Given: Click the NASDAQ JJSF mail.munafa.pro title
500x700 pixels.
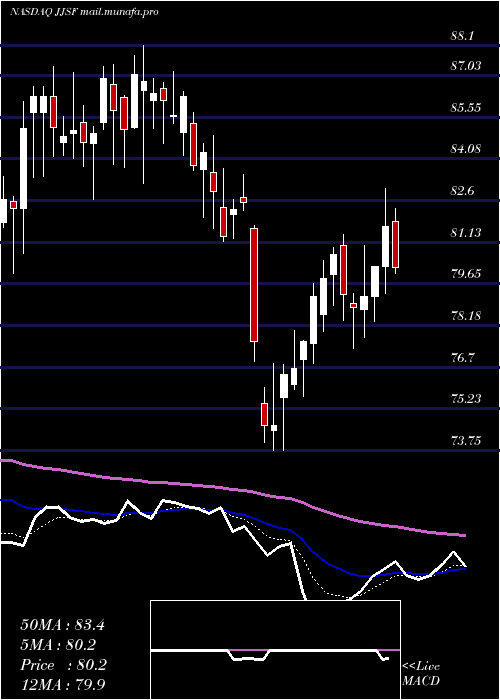Looking at the screenshot, I should 84,12.
